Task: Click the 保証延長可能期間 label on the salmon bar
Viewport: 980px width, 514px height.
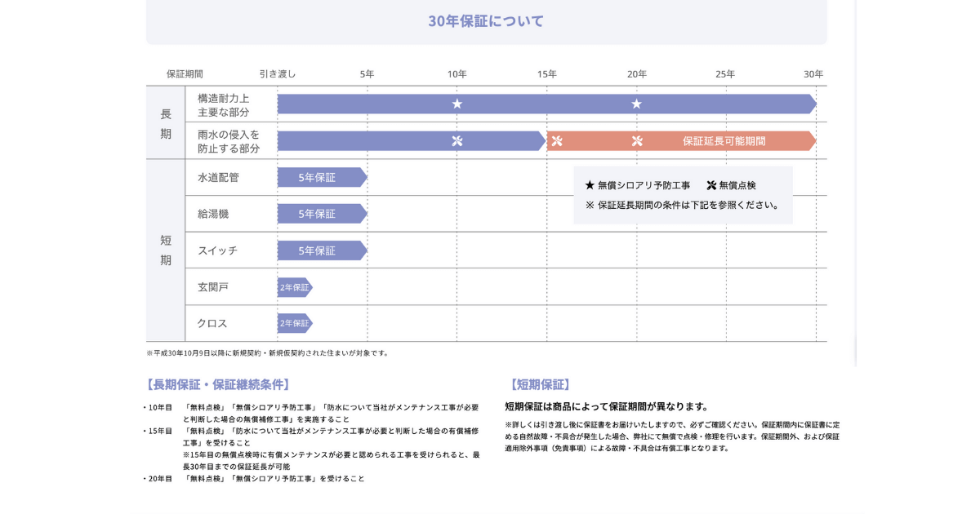Action: pos(724,141)
